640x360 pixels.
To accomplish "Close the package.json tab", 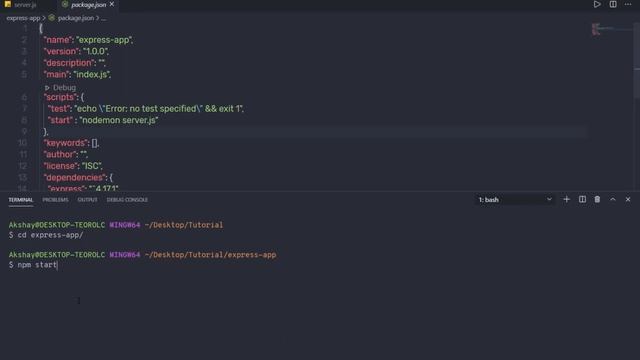I will [x=112, y=4].
